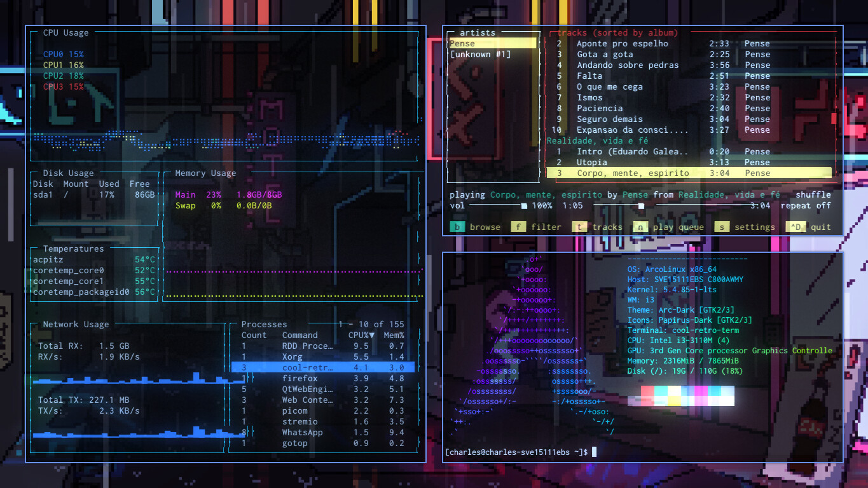
Task: Sort processes by the CPU% column arrow
Action: [371, 335]
